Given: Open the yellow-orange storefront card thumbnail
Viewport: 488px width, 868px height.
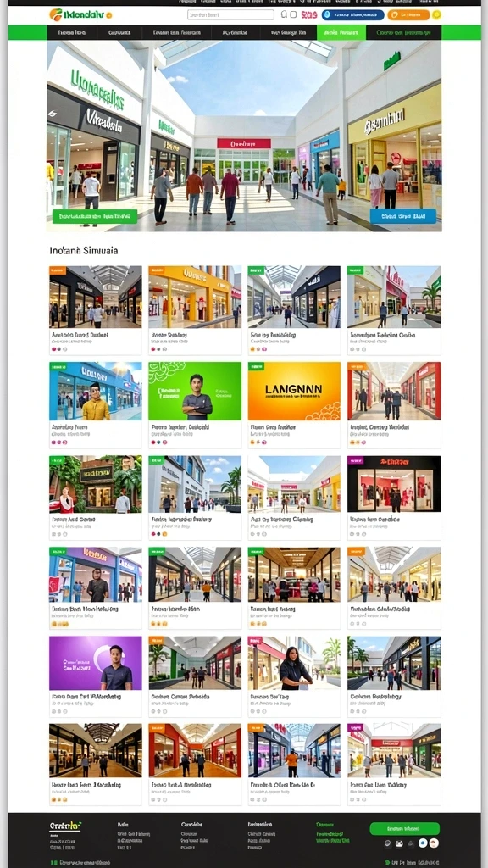Looking at the screenshot, I should pos(195,297).
